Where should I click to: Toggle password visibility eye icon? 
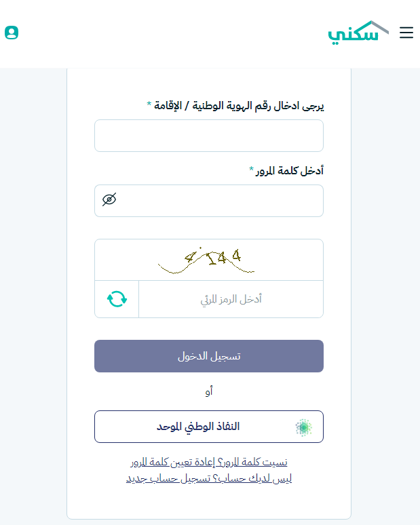[109, 199]
